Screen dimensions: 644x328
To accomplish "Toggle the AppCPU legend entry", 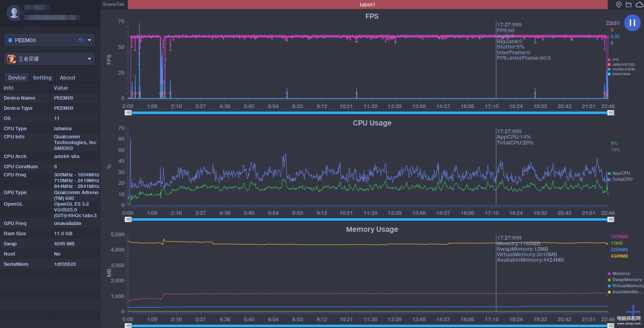I will coord(621,173).
